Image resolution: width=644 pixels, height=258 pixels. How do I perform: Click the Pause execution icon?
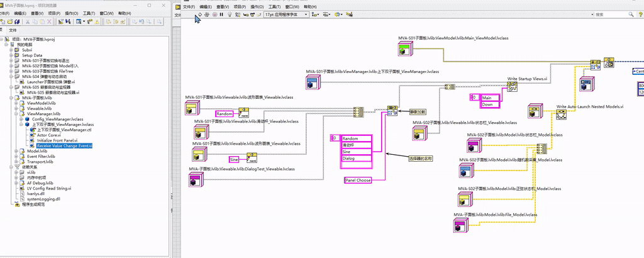point(221,14)
